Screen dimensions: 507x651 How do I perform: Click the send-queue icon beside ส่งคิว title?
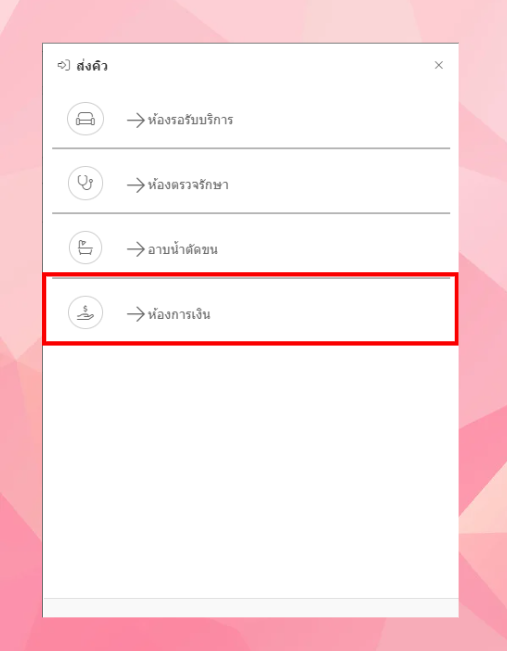(64, 66)
